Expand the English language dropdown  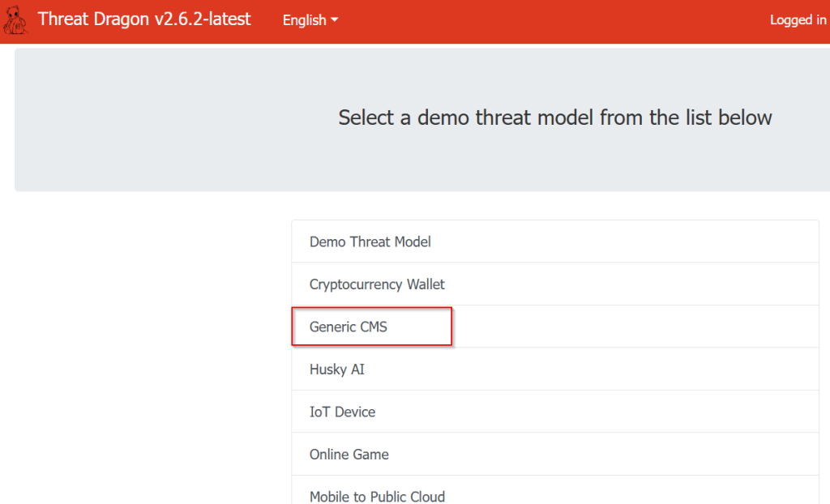point(310,20)
